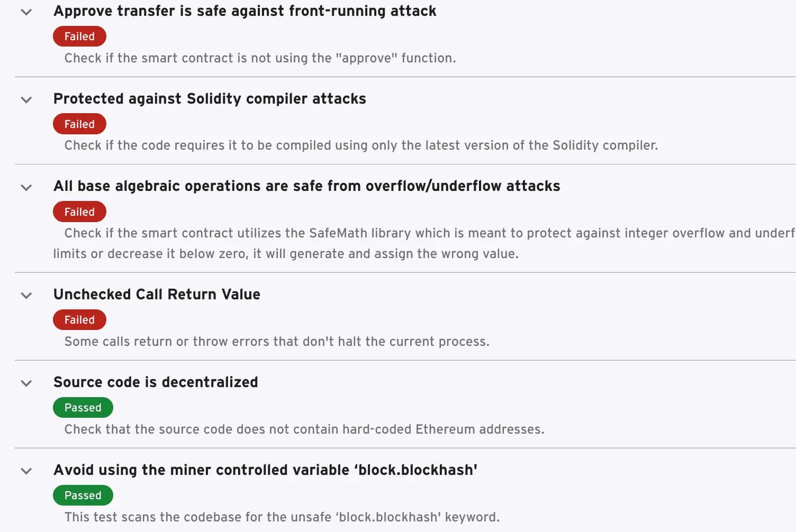The width and height of the screenshot is (796, 532).
Task: Click the Failed badge under Solidity compiler attacks
Action: (79, 124)
